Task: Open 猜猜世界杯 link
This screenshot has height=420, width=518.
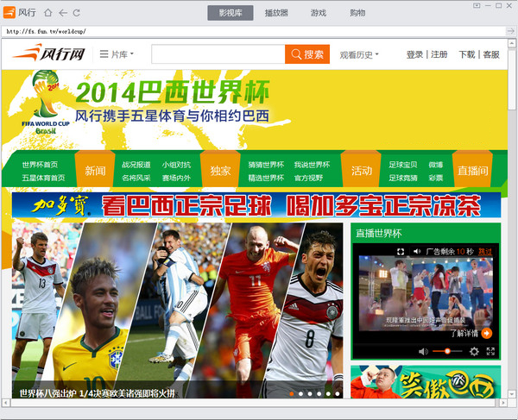Action: coord(266,165)
